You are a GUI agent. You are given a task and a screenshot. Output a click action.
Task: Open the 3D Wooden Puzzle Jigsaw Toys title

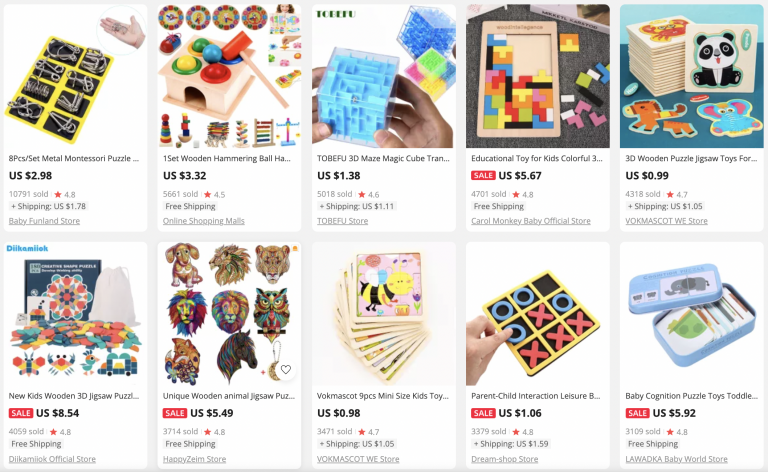pos(691,158)
